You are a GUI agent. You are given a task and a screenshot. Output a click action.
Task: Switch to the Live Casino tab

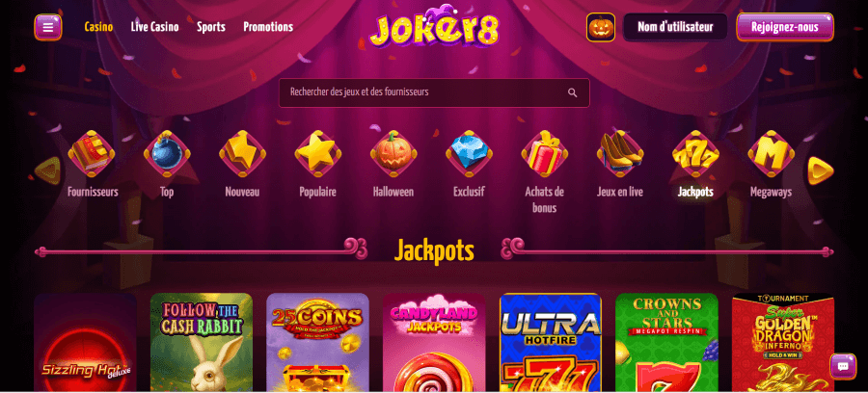click(x=155, y=27)
